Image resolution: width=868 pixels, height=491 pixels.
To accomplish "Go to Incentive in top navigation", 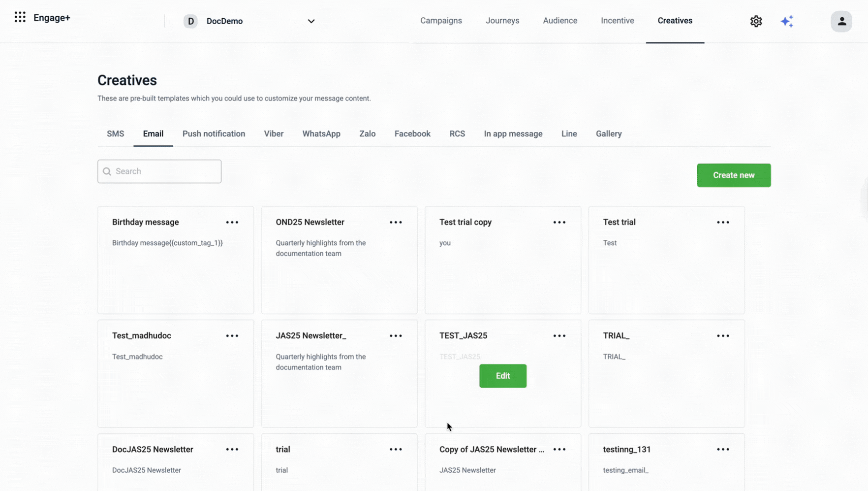I will (x=617, y=21).
